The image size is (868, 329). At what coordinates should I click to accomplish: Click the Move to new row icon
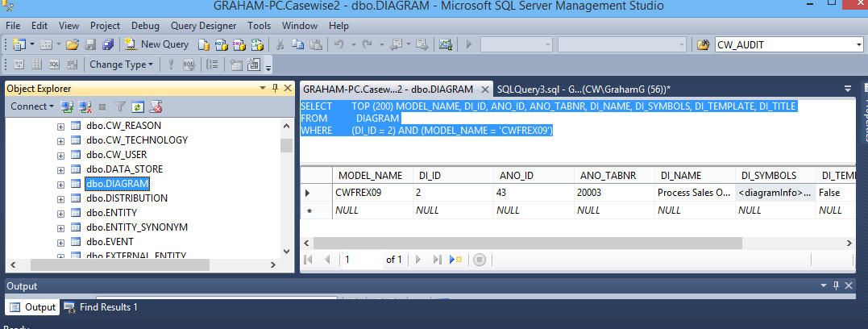coord(455,260)
